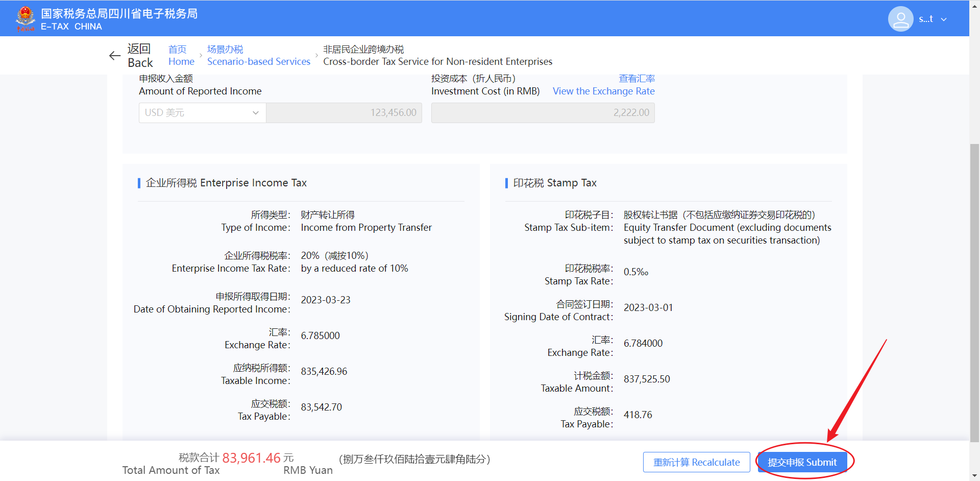The height and width of the screenshot is (481, 980).
Task: Expand the user account chevron
Action: pyautogui.click(x=944, y=19)
